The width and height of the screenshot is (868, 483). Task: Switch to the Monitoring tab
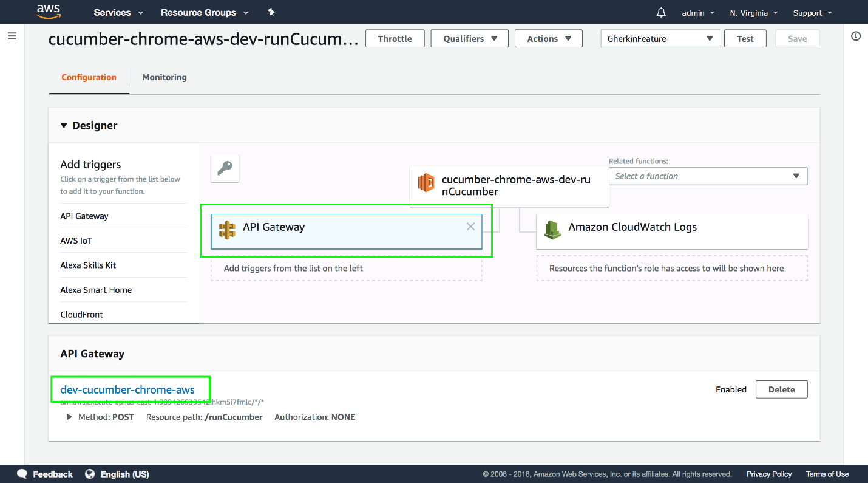(x=164, y=77)
